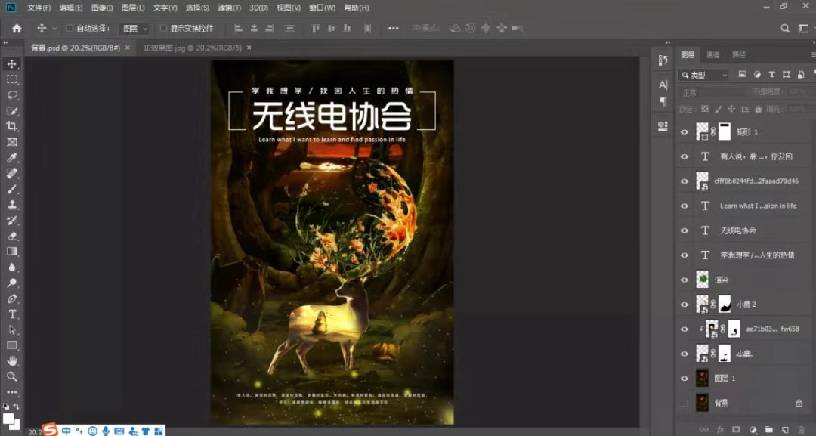Click the add layer style fx icon
This screenshot has height=436, width=816.
point(721,430)
